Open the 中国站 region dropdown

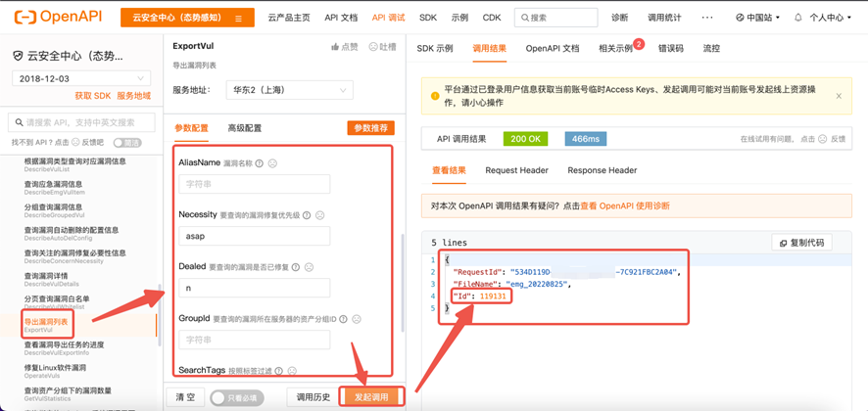click(757, 18)
